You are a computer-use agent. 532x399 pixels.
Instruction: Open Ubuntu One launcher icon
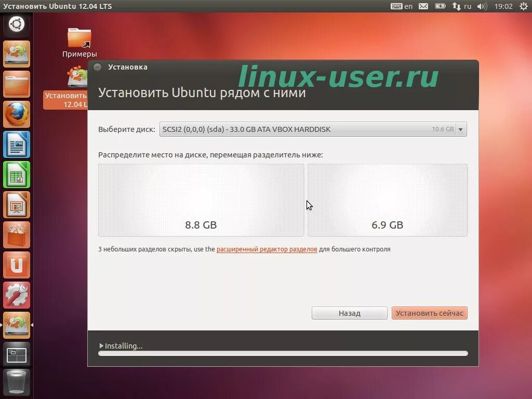[16, 265]
